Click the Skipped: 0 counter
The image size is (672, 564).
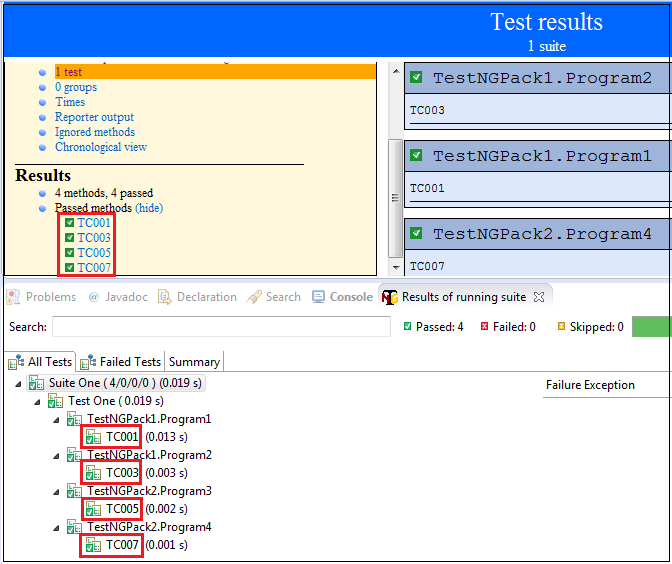point(590,327)
